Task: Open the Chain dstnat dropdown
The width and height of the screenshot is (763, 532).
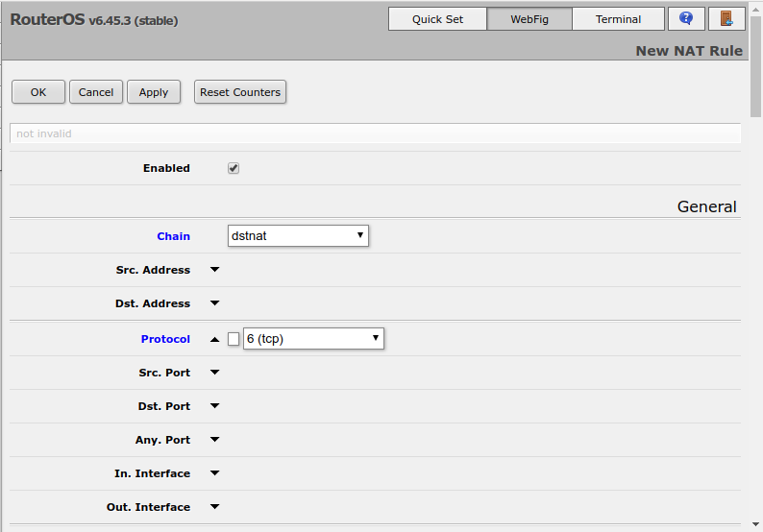Action: point(298,236)
